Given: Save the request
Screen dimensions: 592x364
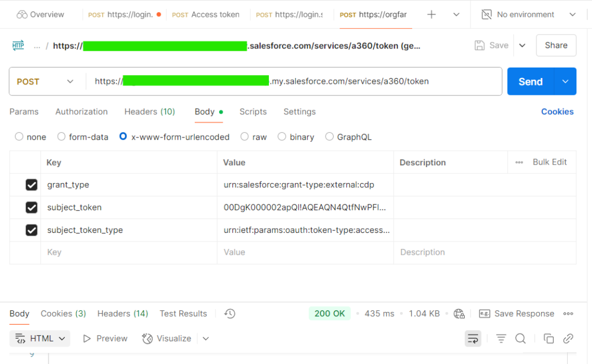Looking at the screenshot, I should 491,45.
